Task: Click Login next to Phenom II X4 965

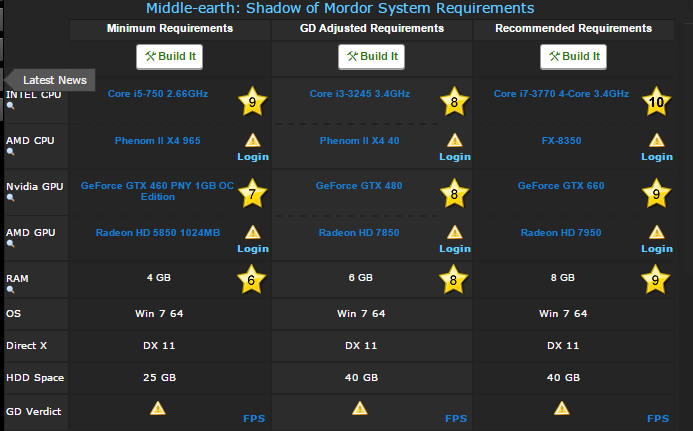Action: [x=253, y=156]
